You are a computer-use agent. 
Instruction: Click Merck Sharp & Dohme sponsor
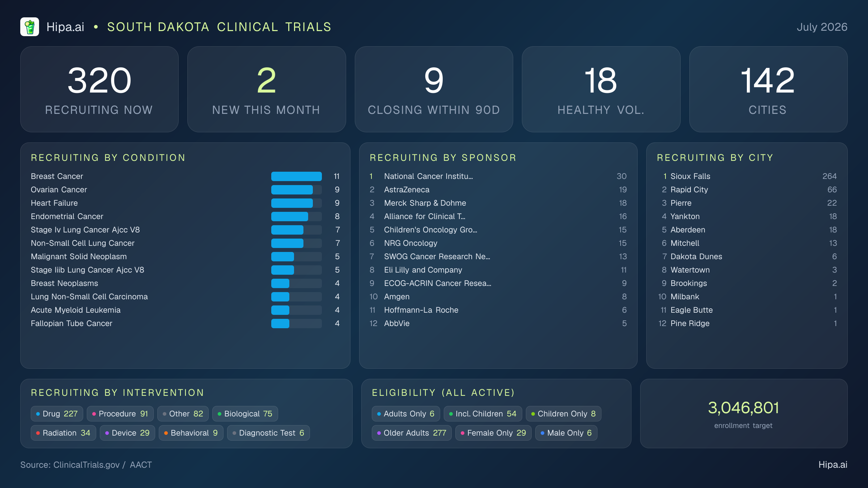click(498, 203)
